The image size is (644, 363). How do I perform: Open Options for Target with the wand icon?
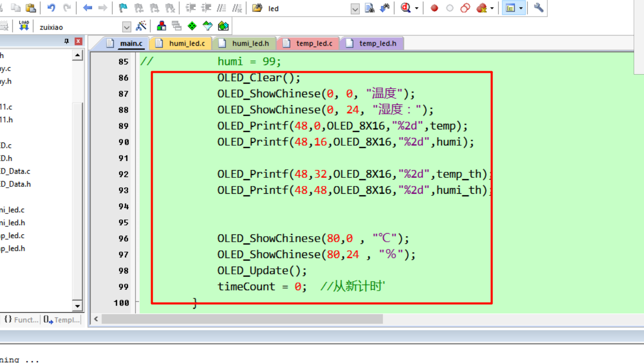(141, 26)
